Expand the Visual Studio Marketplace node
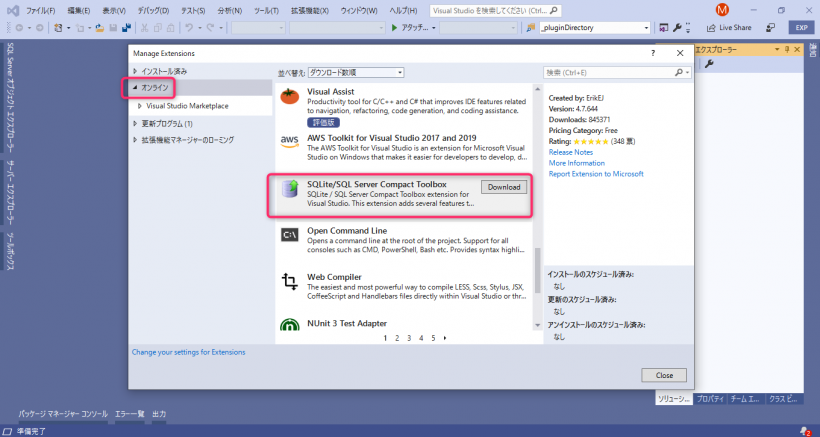Image resolution: width=820 pixels, height=437 pixels. click(140, 106)
